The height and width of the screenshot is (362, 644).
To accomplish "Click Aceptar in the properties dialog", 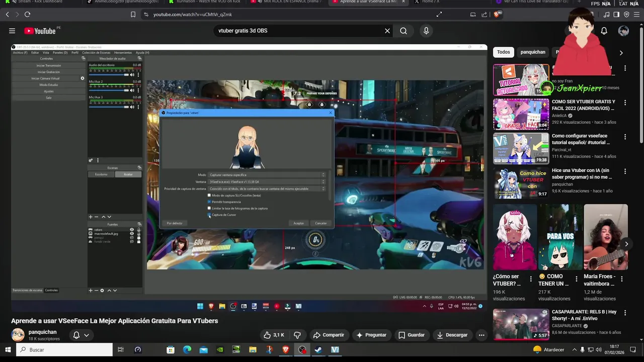I will [299, 223].
